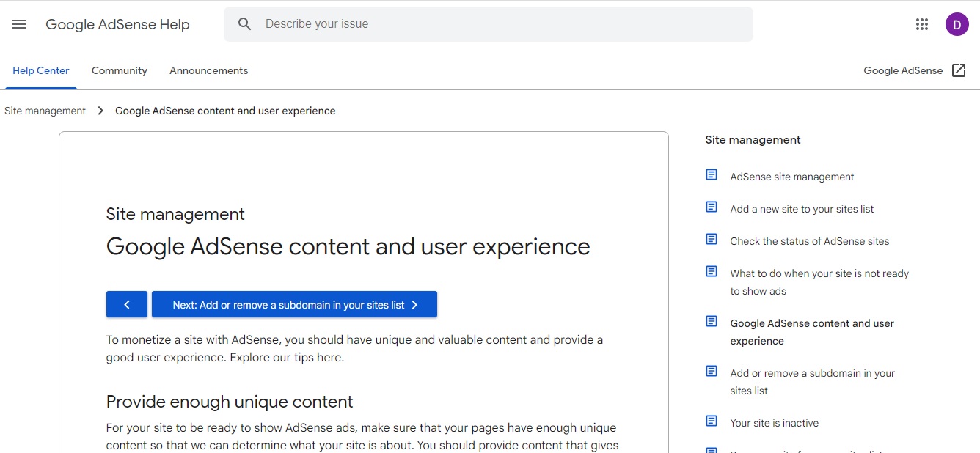Click document icon beside Add or remove subdomain

click(x=712, y=372)
